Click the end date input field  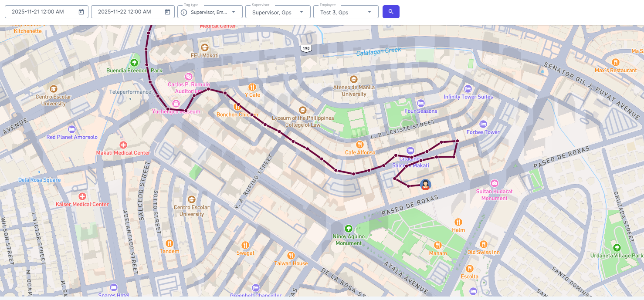coord(133,12)
